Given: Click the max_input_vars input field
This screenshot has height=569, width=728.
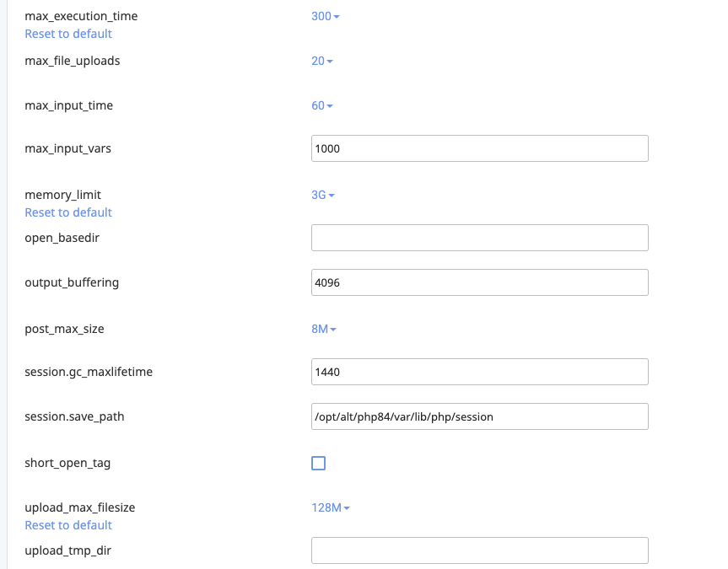Looking at the screenshot, I should point(480,148).
